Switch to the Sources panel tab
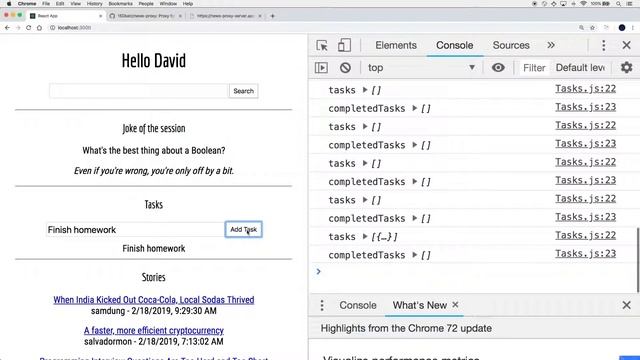640x360 pixels. coord(511,45)
